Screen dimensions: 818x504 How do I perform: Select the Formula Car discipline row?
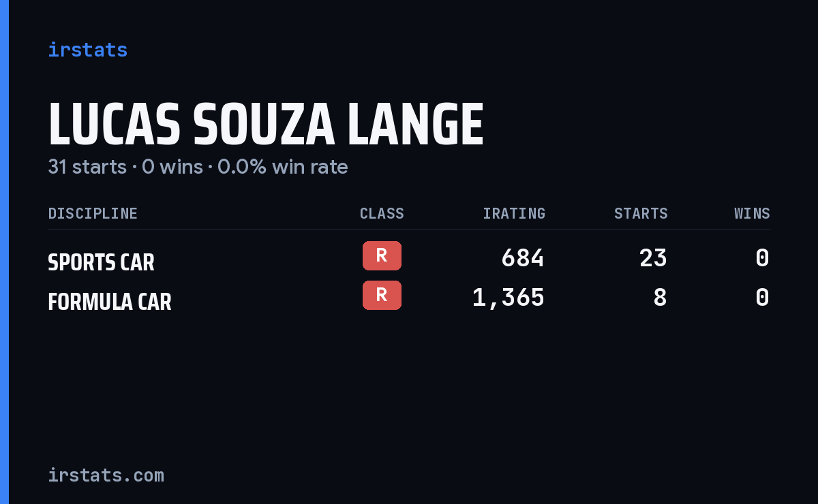click(x=409, y=298)
